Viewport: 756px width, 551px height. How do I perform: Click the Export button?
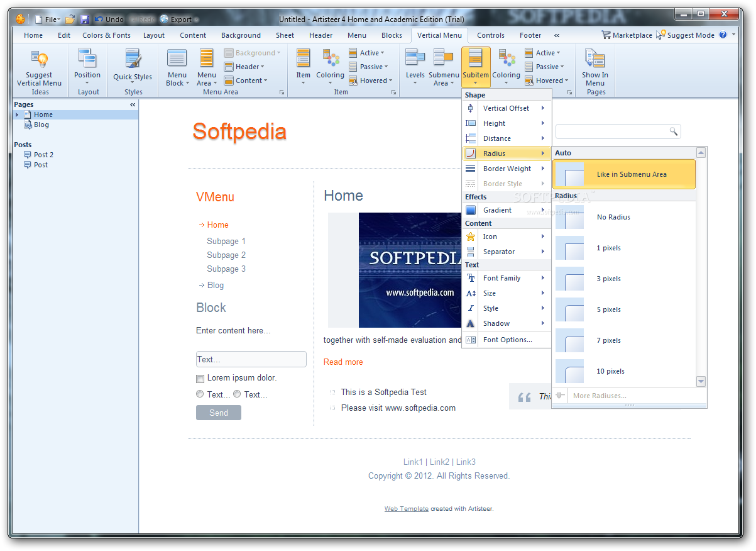point(176,19)
